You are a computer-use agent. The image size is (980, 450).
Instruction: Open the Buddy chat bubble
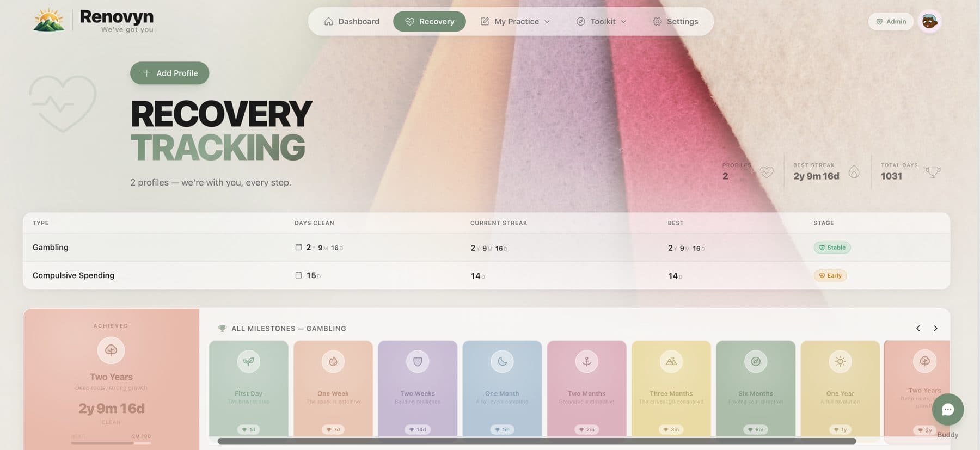pos(948,409)
